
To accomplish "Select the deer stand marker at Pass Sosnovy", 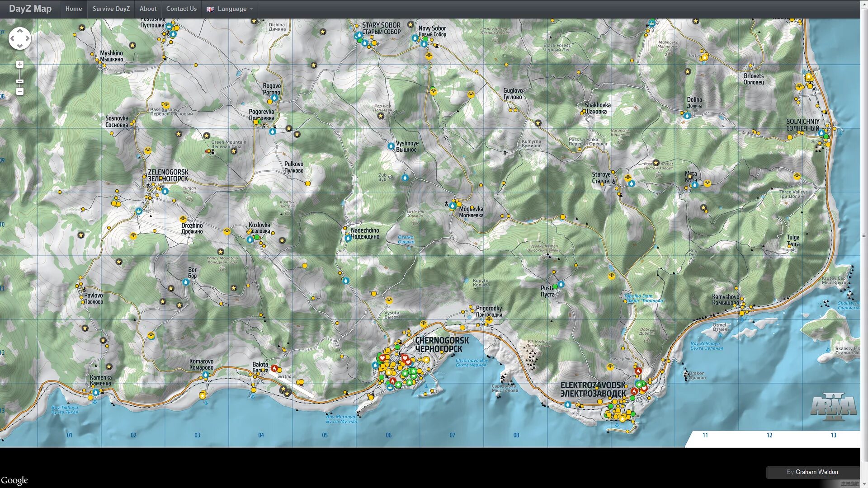I will click(166, 105).
